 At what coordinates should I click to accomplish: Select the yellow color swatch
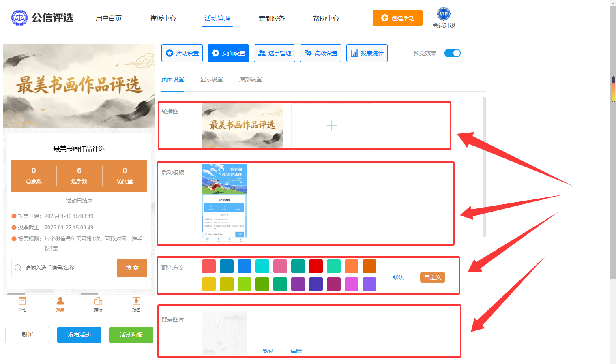(209, 284)
